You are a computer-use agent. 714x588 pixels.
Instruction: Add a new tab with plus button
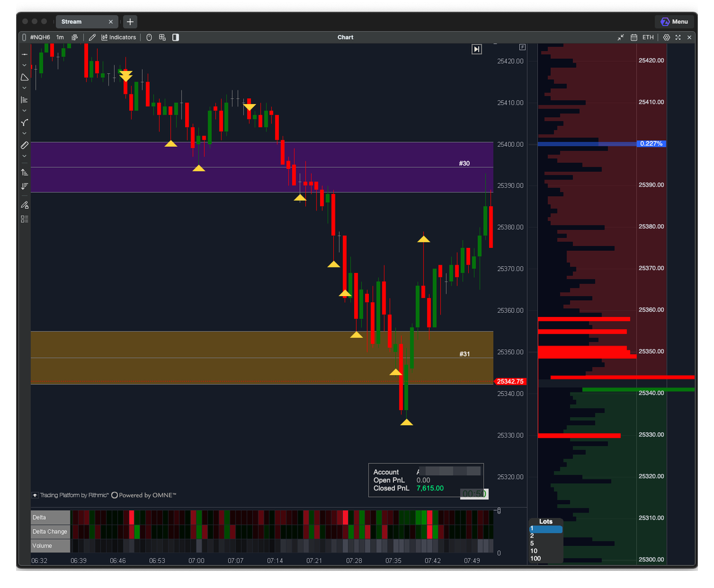click(x=130, y=21)
